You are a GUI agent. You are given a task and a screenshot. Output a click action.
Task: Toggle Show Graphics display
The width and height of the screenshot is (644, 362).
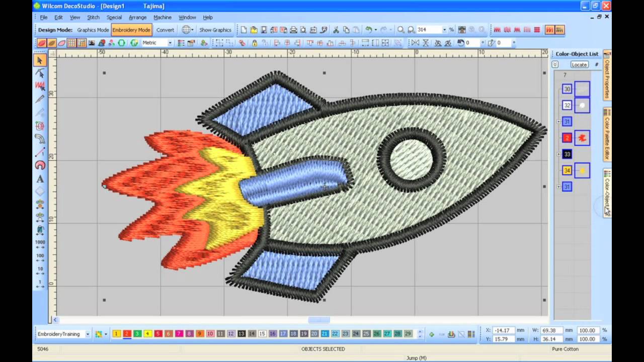[215, 30]
